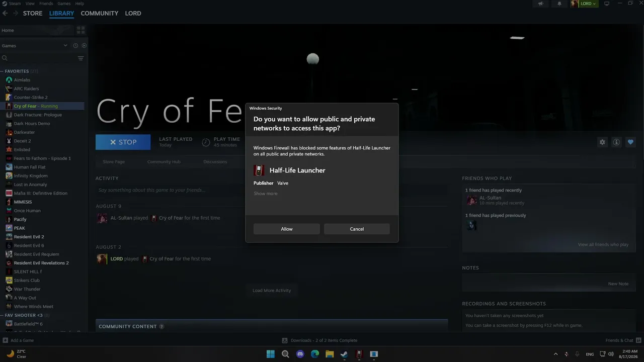Open the Windows Start menu
Image resolution: width=644 pixels, height=362 pixels.
tap(271, 354)
